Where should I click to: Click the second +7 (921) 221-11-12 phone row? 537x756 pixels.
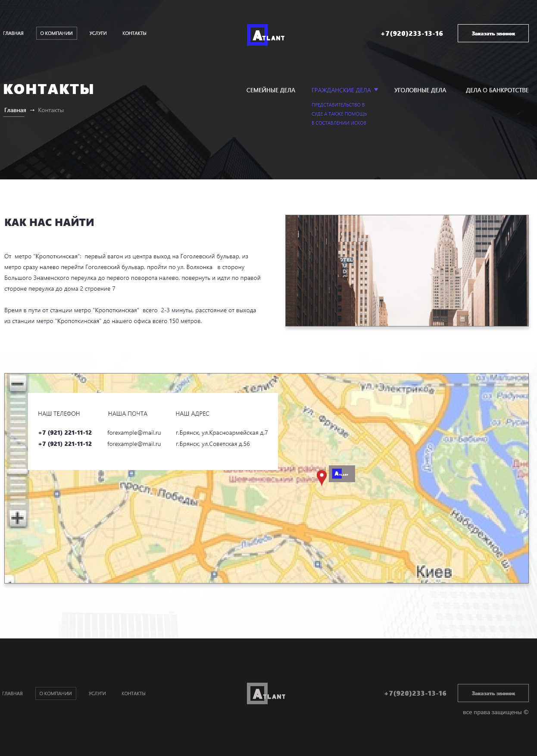click(65, 444)
